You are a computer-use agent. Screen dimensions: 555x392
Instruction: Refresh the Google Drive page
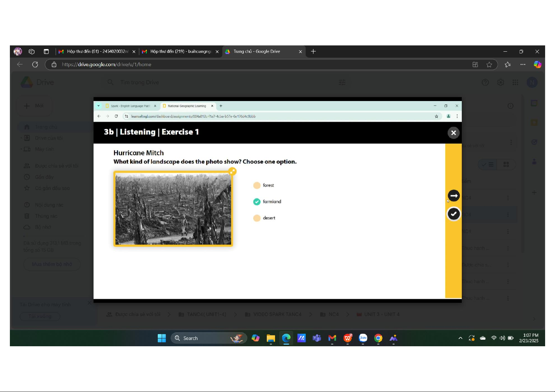tap(35, 65)
